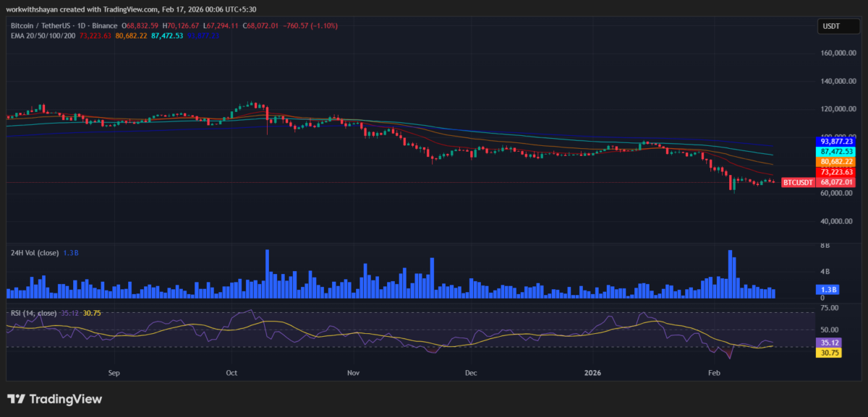Click the Feb label on time axis
This screenshot has height=417, width=868.
[x=714, y=373]
